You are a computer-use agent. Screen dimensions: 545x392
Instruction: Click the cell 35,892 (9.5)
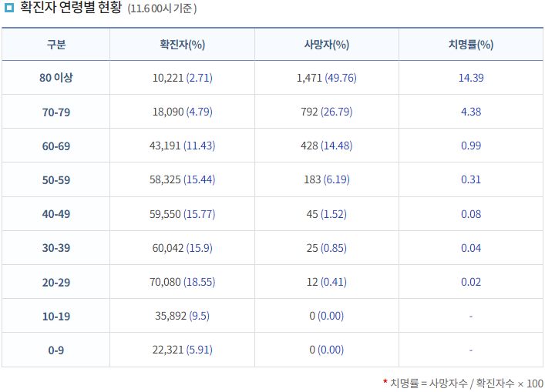182,316
